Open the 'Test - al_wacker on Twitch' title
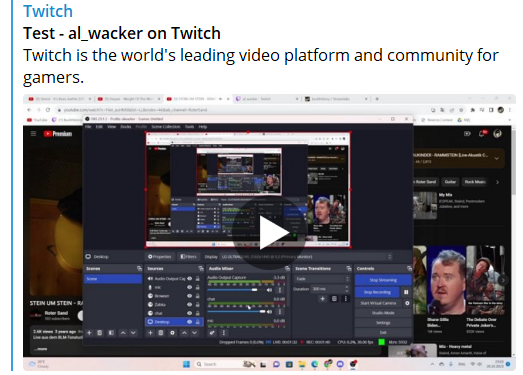 click(122, 33)
